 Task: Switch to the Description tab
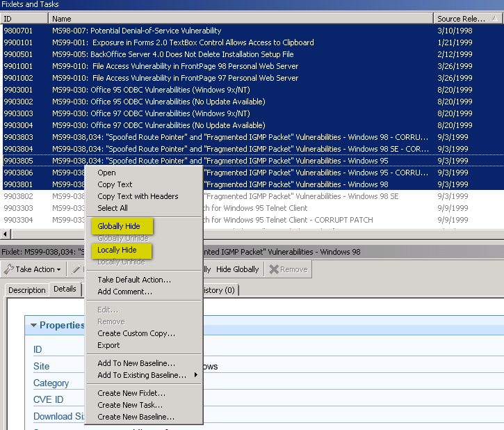pos(27,290)
